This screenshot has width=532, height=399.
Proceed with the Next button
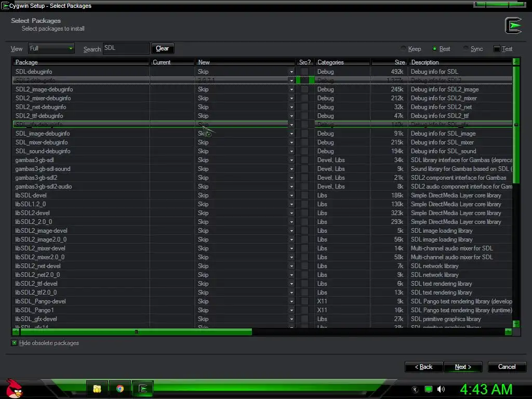tap(463, 367)
